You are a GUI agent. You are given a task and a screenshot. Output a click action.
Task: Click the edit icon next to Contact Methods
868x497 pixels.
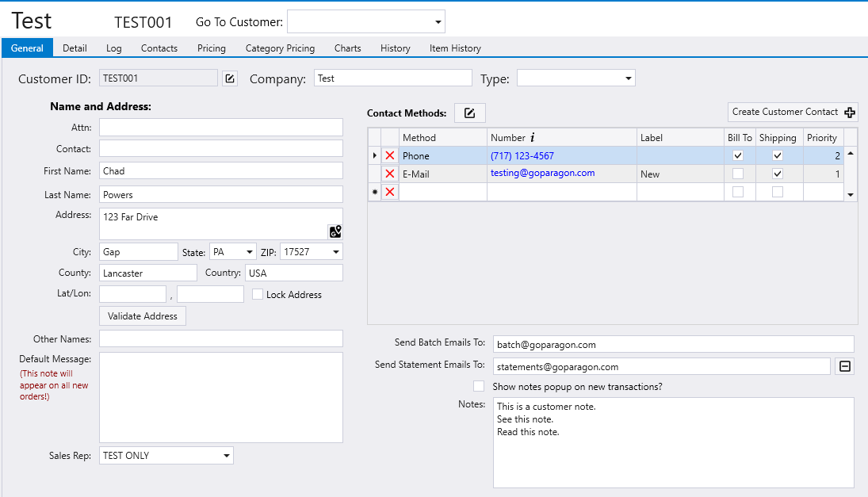point(470,113)
